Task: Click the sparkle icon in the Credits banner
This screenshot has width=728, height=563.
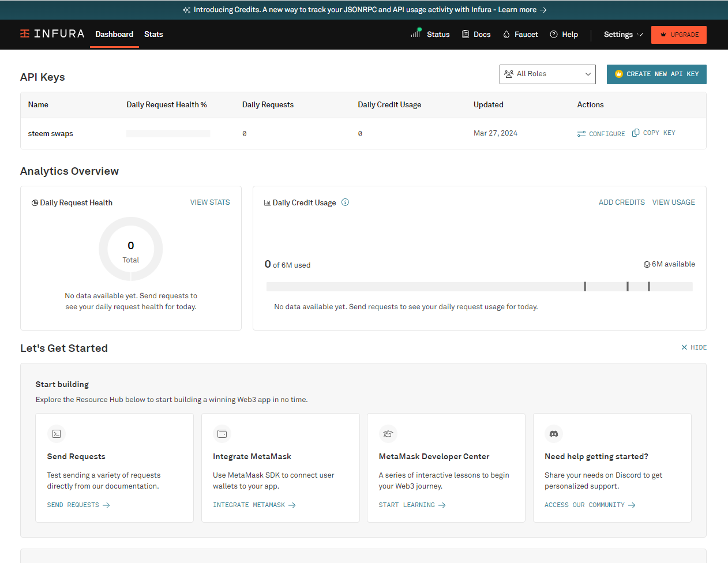Action: pos(186,10)
